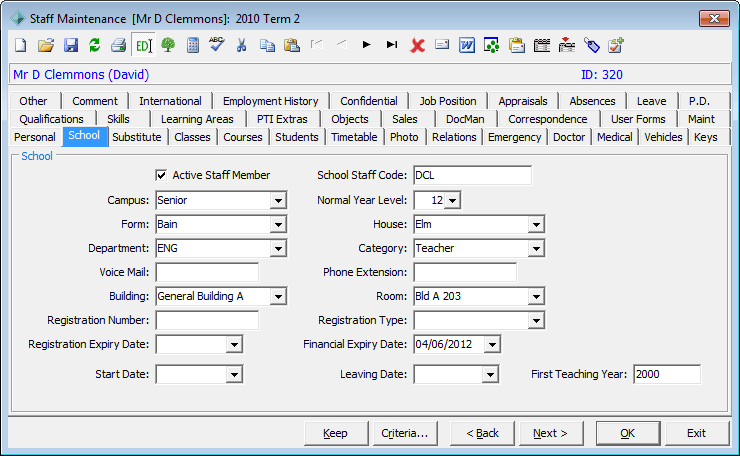Open the Normal Year Level dropdown
This screenshot has height=456, width=740.
click(x=453, y=201)
